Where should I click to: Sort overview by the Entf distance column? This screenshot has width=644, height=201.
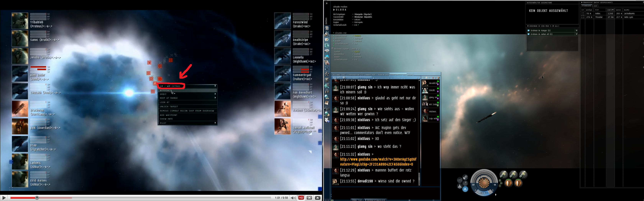point(610,10)
